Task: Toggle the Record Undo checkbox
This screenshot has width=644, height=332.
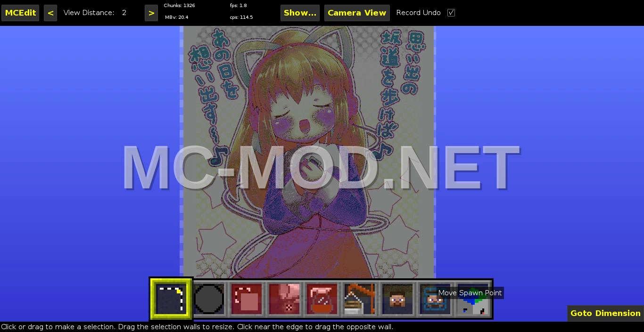Action: (x=451, y=13)
